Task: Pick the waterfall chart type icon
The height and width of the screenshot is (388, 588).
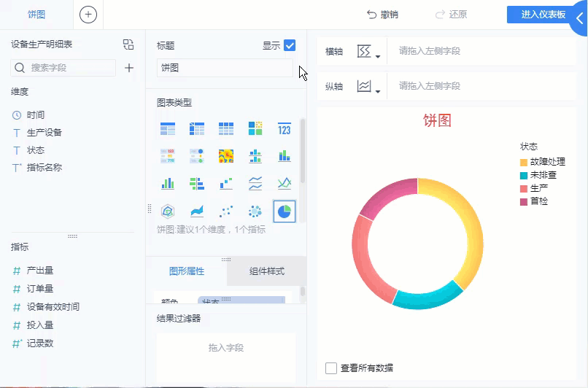Action: pos(226,183)
